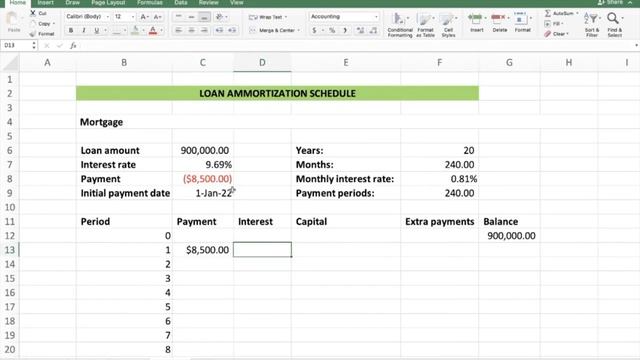Screen dimensions: 640x360
Task: Select column E header
Action: (x=346, y=62)
